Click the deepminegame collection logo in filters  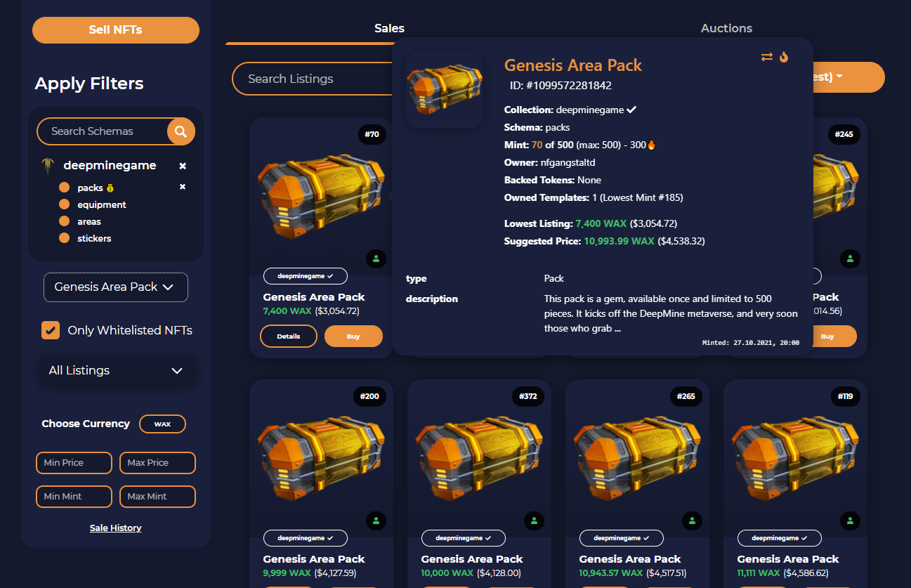48,166
